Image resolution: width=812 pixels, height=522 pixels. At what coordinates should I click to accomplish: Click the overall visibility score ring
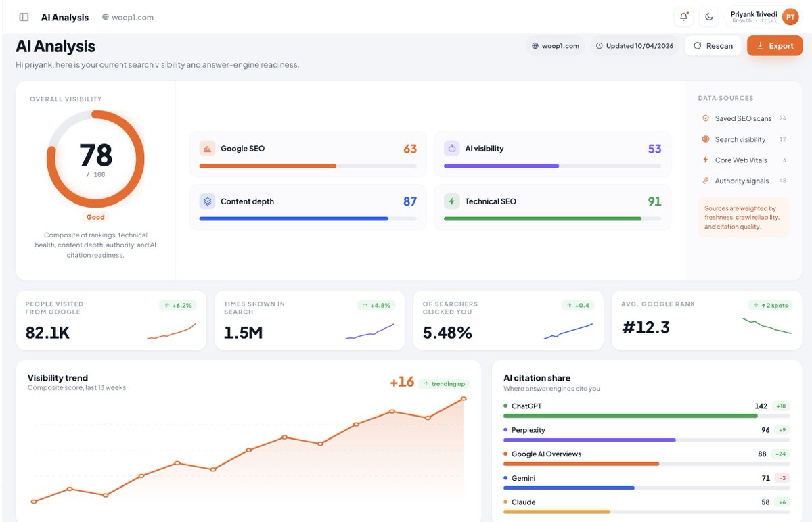(x=95, y=159)
